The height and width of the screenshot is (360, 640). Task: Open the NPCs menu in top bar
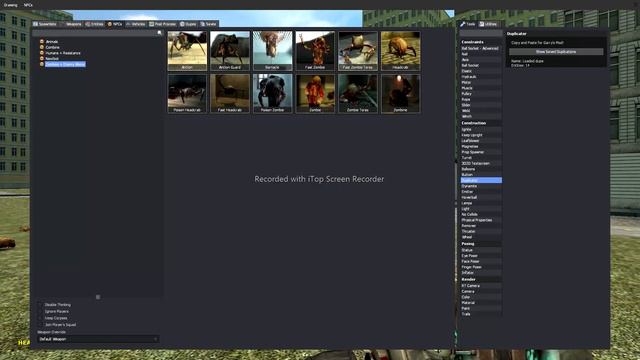[x=28, y=5]
